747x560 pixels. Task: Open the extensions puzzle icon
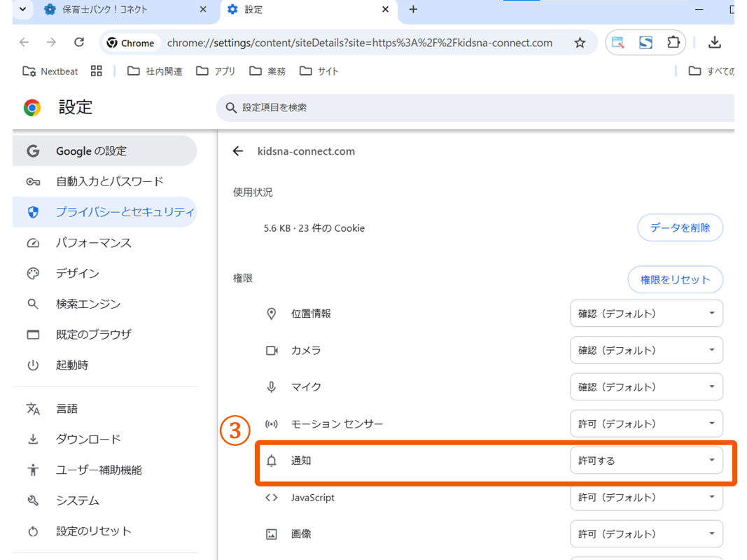tap(673, 43)
